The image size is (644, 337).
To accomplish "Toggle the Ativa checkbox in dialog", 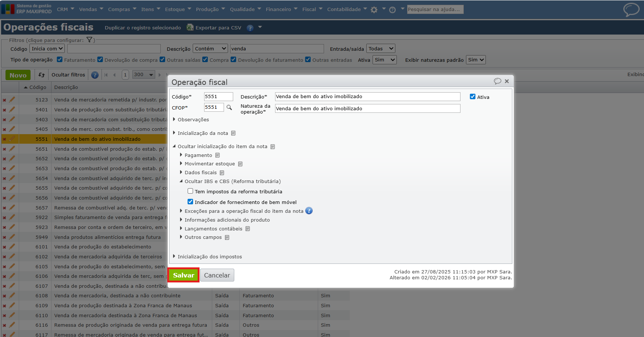I will pos(473,97).
